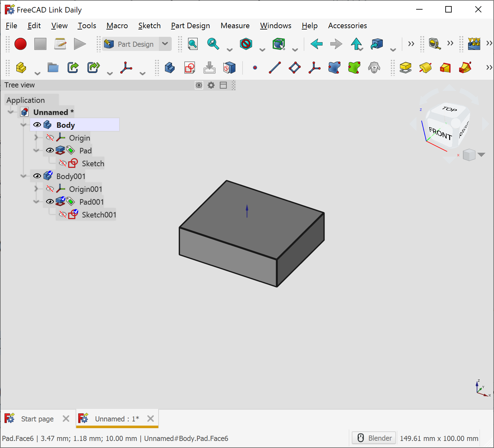Image resolution: width=494 pixels, height=448 pixels.
Task: Switch to the Start page tab
Action: [37, 419]
